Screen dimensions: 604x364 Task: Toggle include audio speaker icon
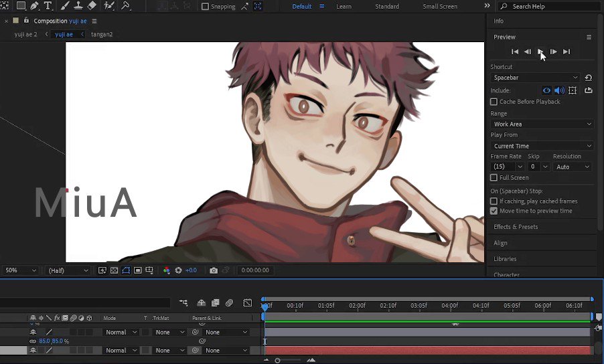pyautogui.click(x=559, y=90)
